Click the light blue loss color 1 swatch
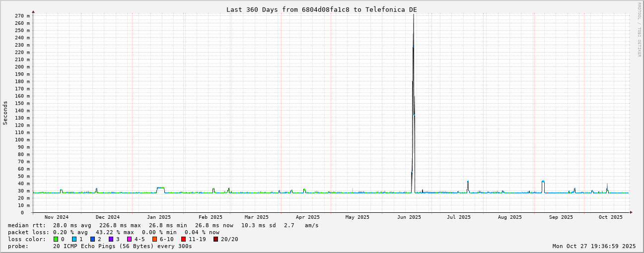 (74, 239)
